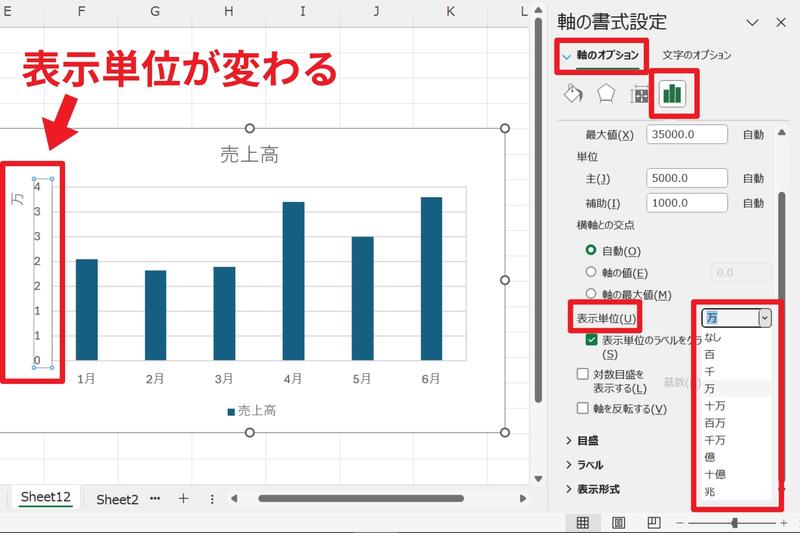The width and height of the screenshot is (800, 533).
Task: Adjust the zoom slider handle
Action: [734, 523]
